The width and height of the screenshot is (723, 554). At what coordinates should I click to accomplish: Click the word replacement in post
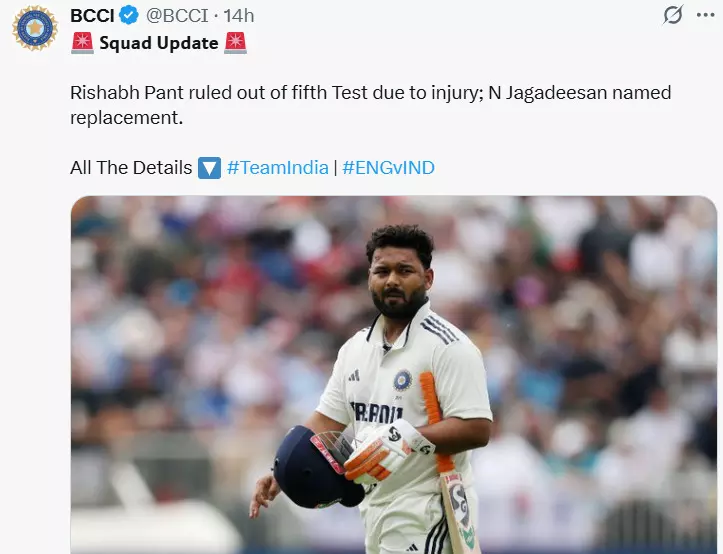pyautogui.click(x=126, y=118)
